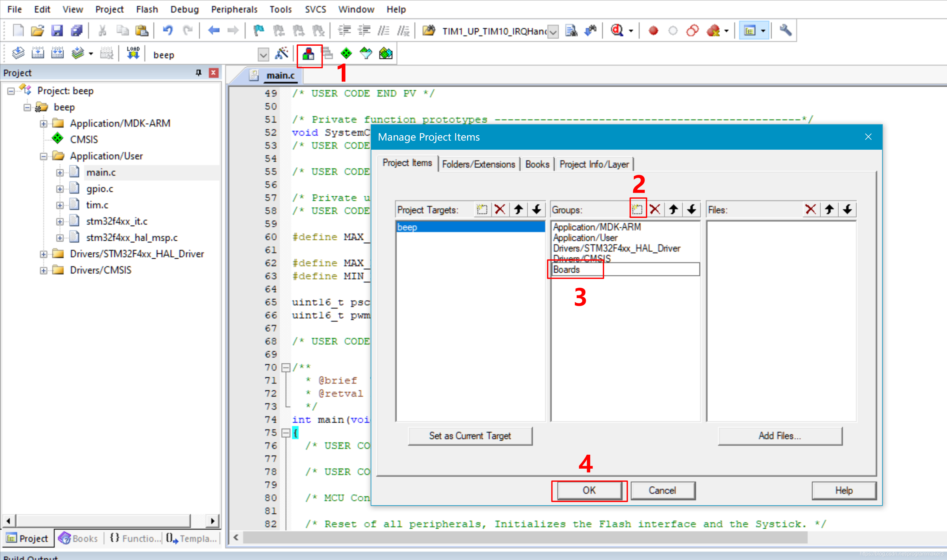
Task: Expand the Drivers/STM32F4xx_HAL_Driver folder
Action: coord(44,254)
